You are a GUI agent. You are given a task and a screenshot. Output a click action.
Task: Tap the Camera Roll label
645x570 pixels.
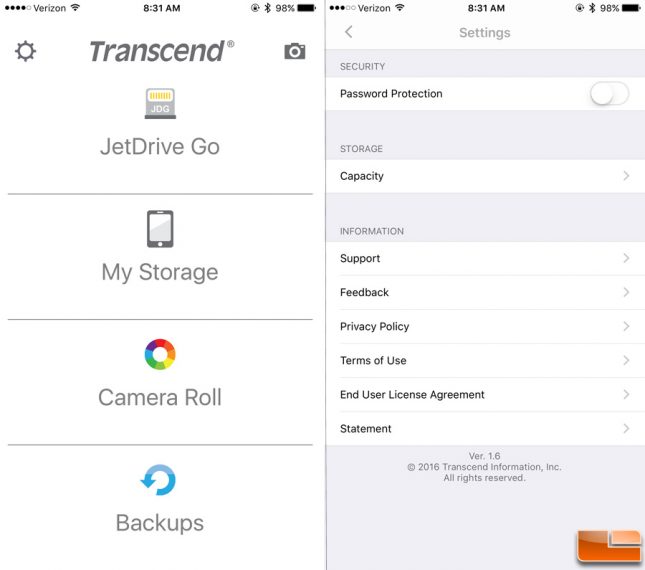(x=160, y=398)
